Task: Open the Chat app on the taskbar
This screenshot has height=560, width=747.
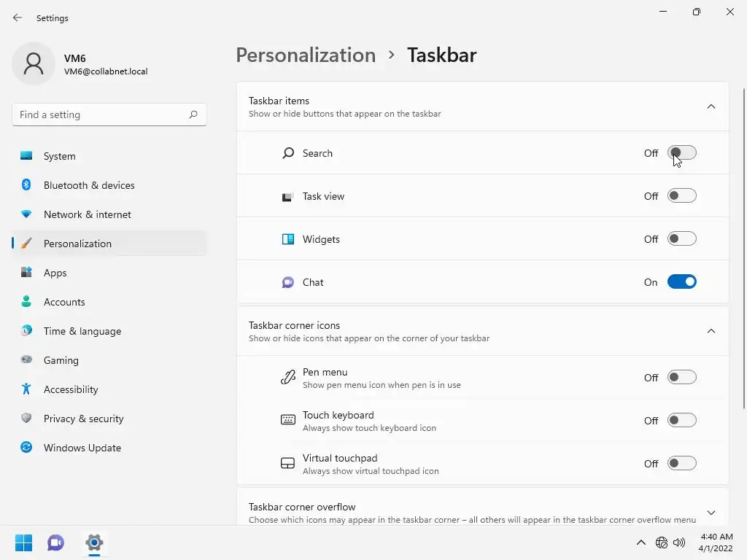Action: (x=55, y=542)
